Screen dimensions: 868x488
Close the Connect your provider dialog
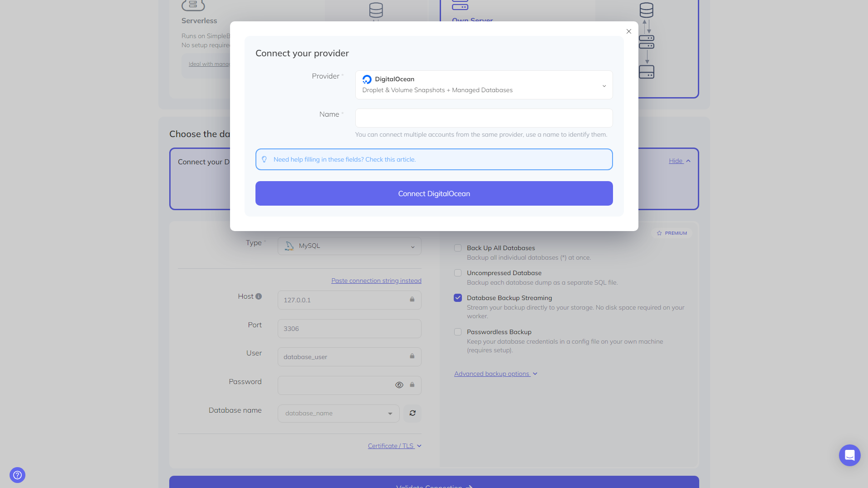point(628,31)
